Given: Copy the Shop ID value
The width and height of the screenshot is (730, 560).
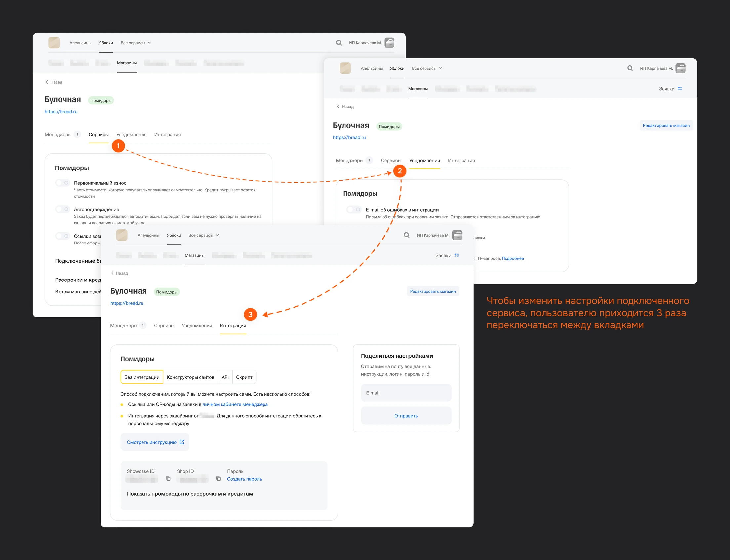Looking at the screenshot, I should tap(218, 479).
